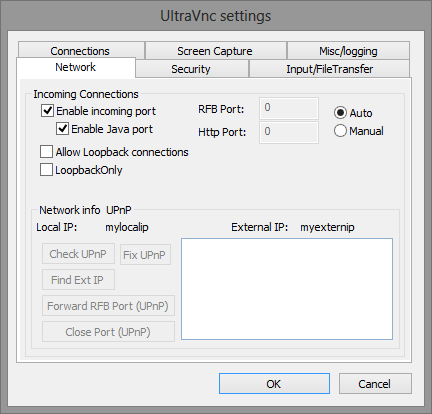Click the Http Port input field
The height and width of the screenshot is (414, 432).
point(289,132)
